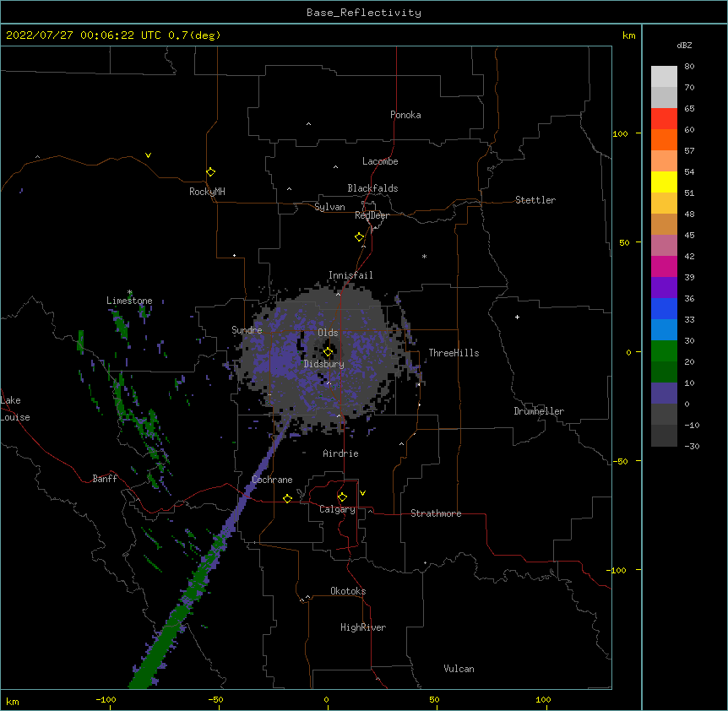Click the yellow diamond marker below Cochrane
728x711 pixels.
pos(287,498)
